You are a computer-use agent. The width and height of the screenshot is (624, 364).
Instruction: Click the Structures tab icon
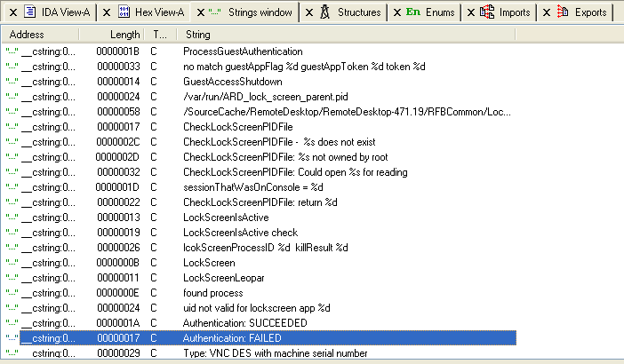[325, 12]
